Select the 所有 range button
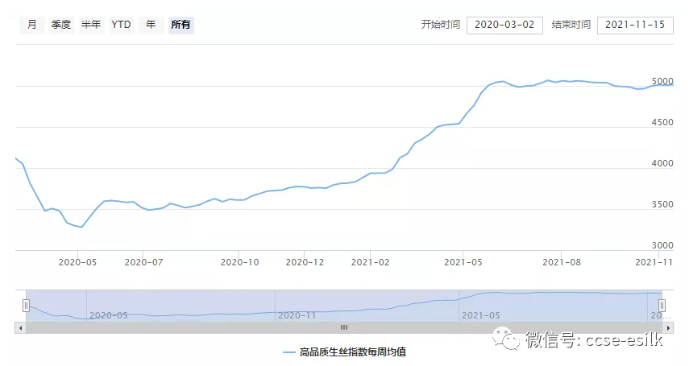 181,25
